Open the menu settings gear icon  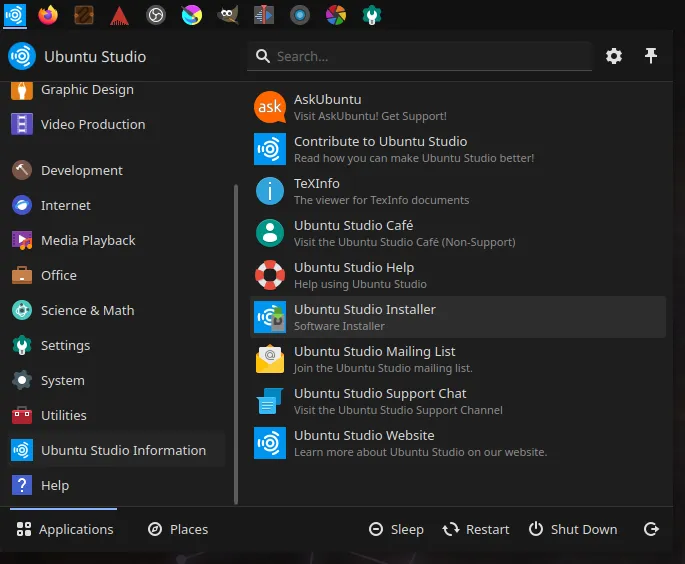click(614, 56)
